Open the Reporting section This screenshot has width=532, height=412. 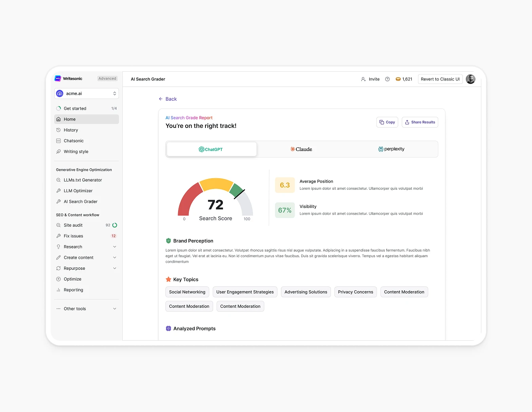point(73,290)
